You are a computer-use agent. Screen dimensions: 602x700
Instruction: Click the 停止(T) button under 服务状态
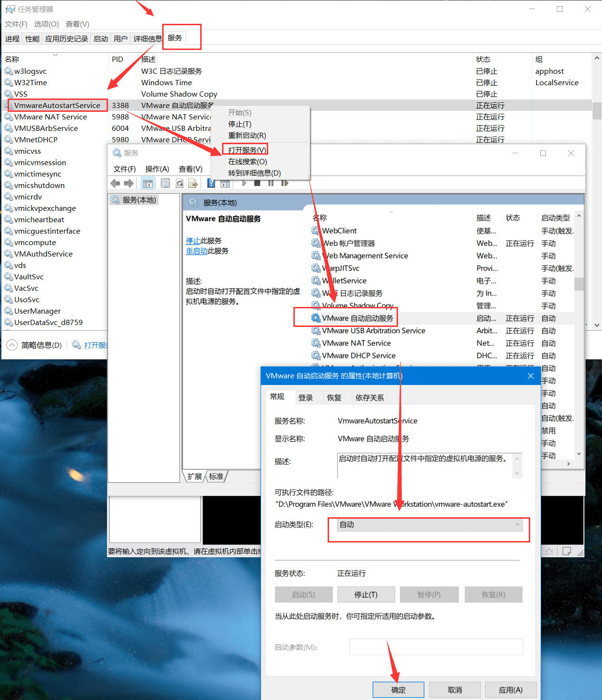(366, 594)
